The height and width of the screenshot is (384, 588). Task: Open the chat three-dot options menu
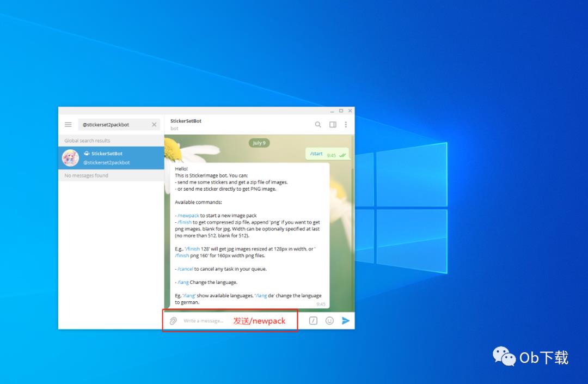click(x=346, y=125)
